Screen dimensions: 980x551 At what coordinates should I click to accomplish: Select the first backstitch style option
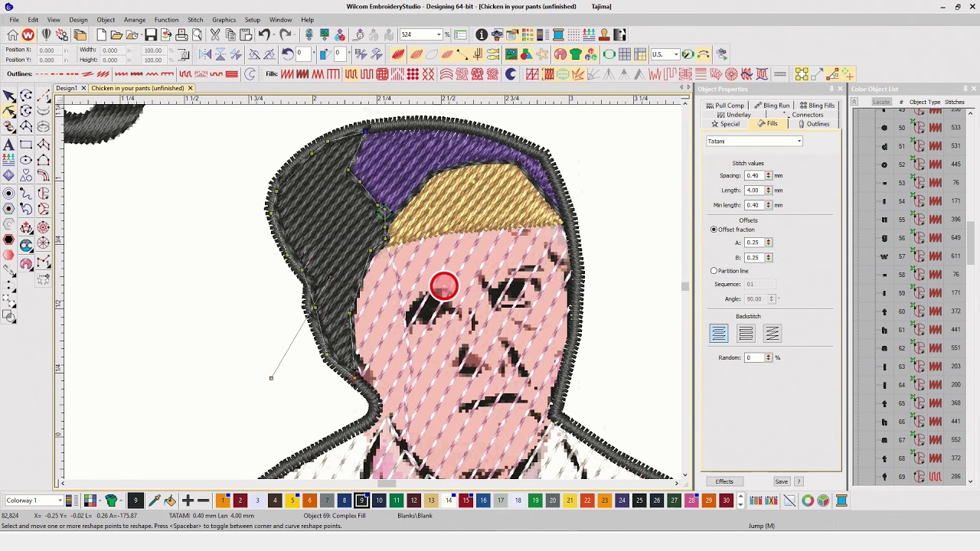(718, 333)
